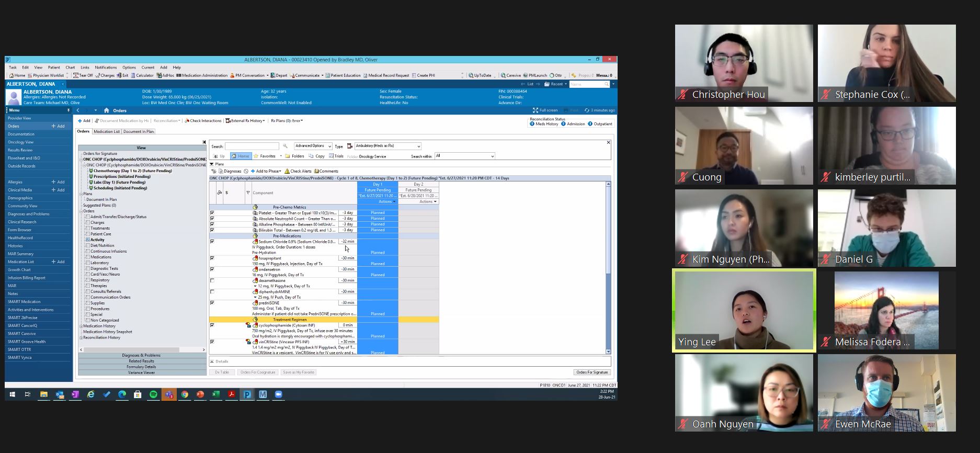Click Check Interactions in orders toolbar

(203, 121)
